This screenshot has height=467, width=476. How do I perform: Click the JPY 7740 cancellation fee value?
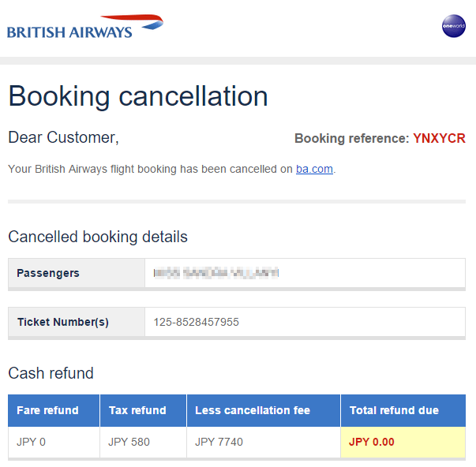click(x=219, y=442)
